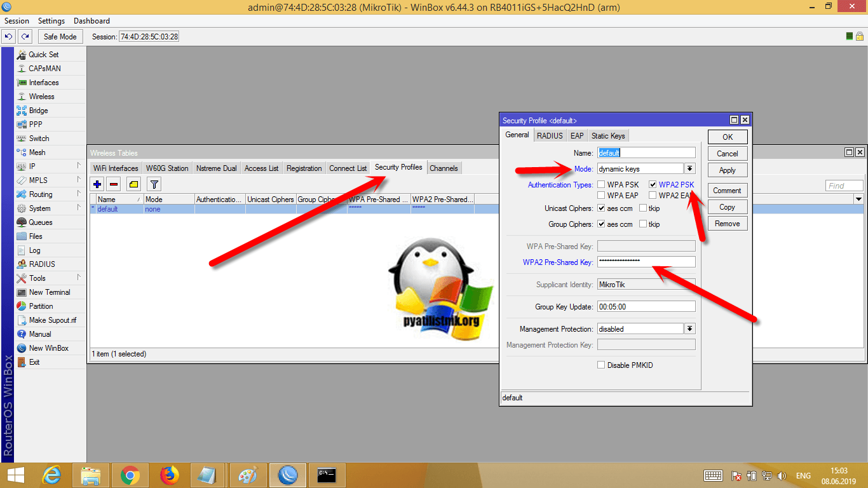This screenshot has width=868, height=488.
Task: Open Google Chrome from the taskbar
Action: 130,475
